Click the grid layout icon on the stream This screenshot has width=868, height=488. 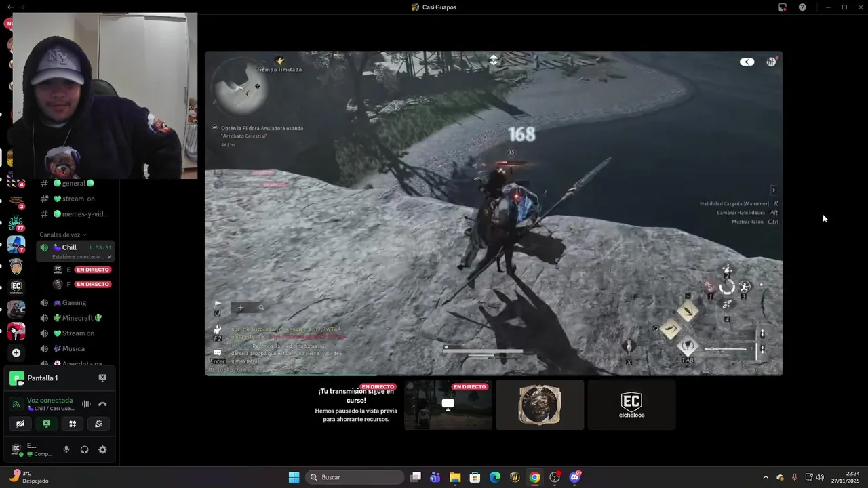771,62
